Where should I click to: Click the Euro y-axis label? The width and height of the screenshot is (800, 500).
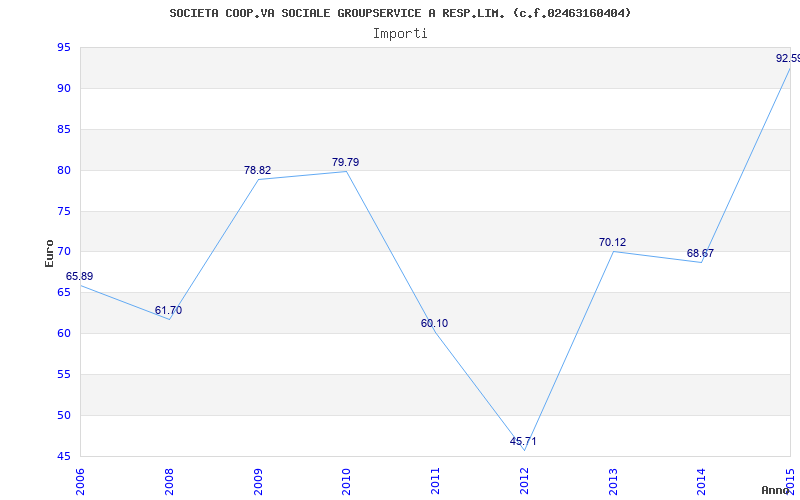(x=49, y=253)
